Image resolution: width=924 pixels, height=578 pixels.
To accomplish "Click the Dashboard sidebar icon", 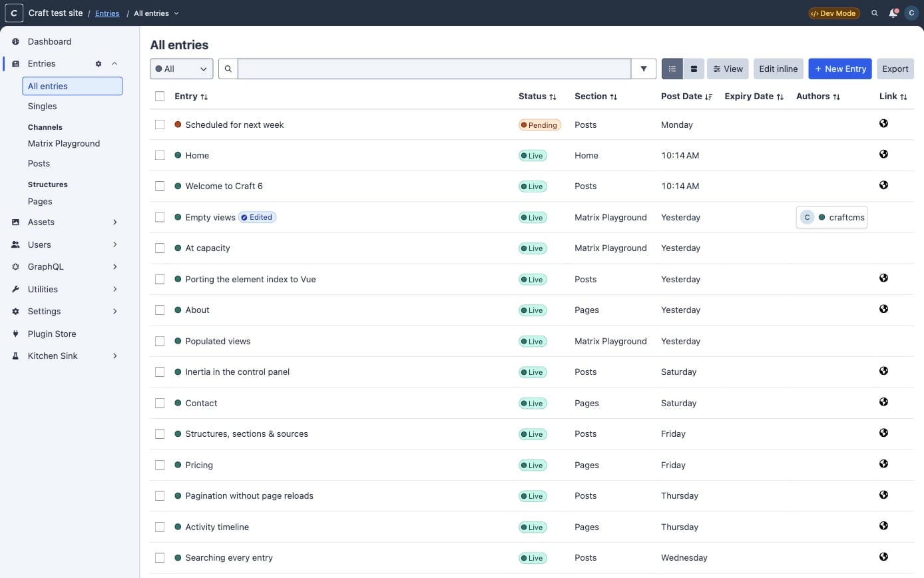I will (x=16, y=41).
